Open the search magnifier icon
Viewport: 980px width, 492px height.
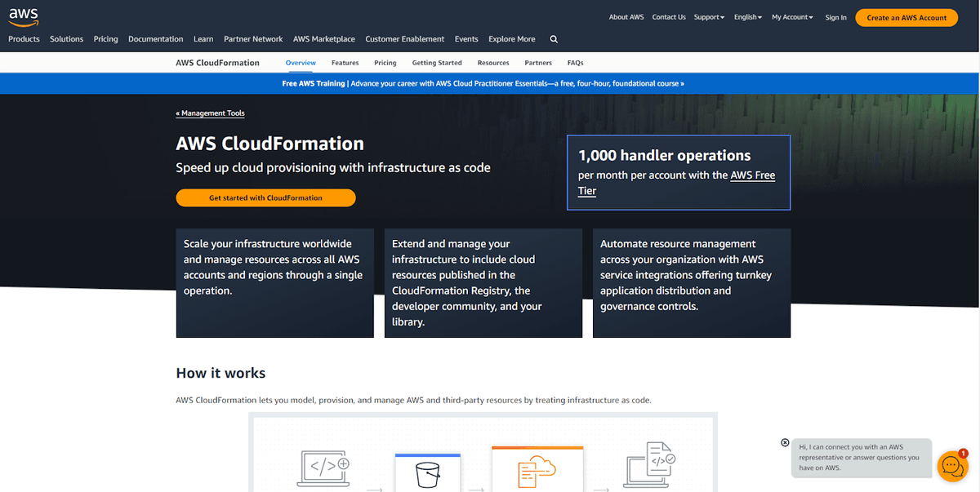tap(554, 39)
